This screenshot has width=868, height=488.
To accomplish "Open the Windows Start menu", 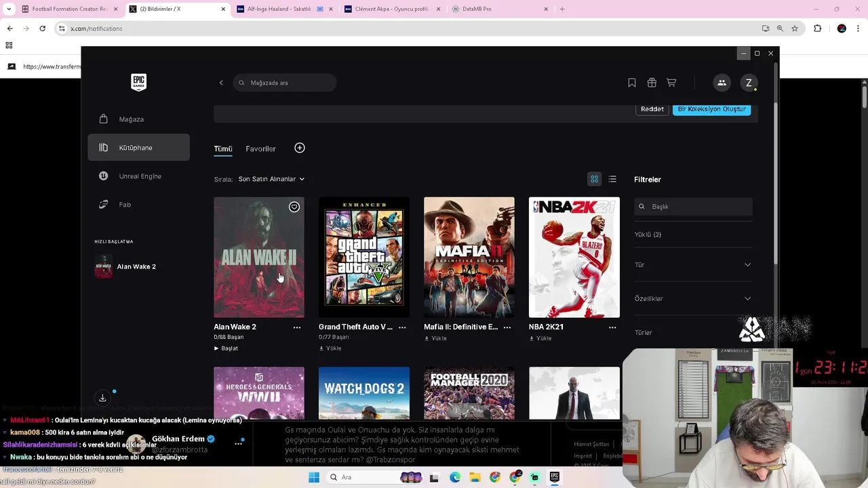I will 313,477.
